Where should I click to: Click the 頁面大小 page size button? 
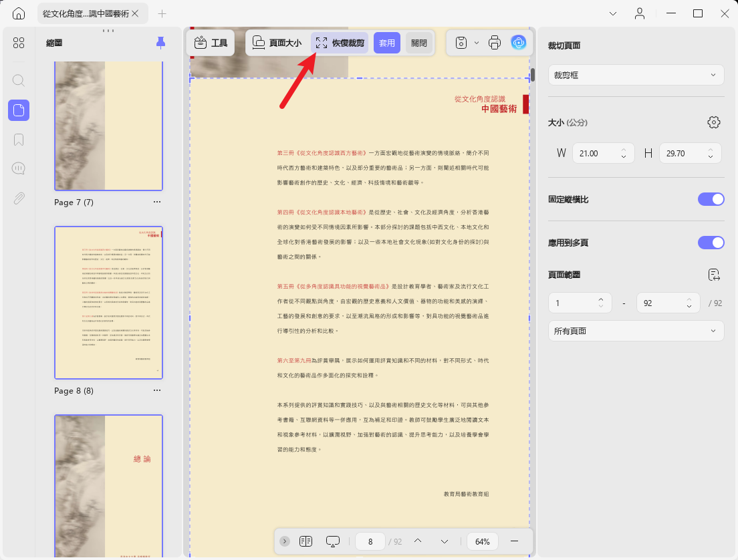(x=277, y=43)
